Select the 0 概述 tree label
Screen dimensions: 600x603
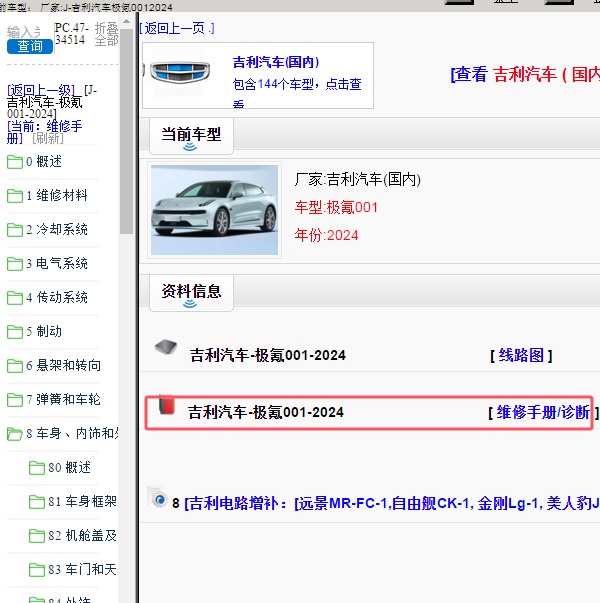click(44, 162)
